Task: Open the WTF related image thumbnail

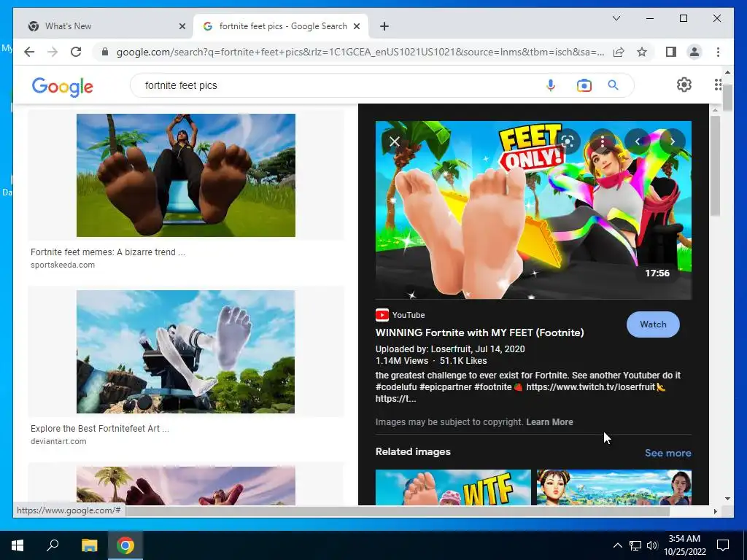Action: [452, 487]
